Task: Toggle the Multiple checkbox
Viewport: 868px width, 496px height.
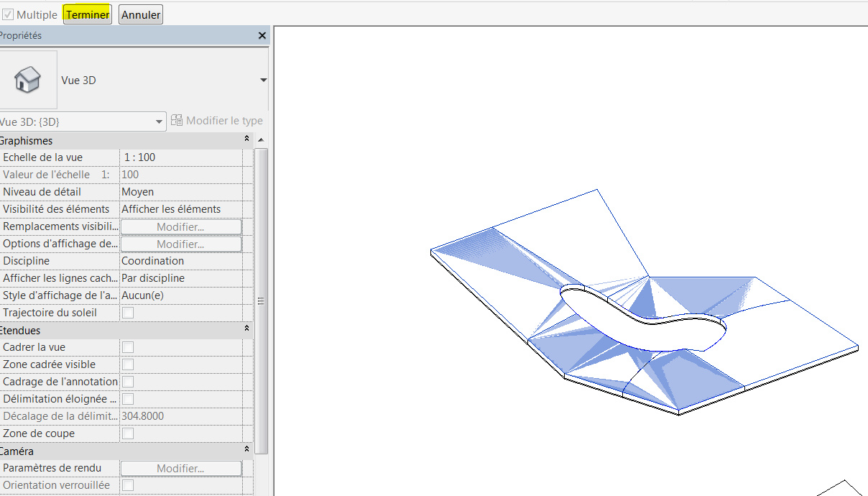Action: pyautogui.click(x=8, y=14)
